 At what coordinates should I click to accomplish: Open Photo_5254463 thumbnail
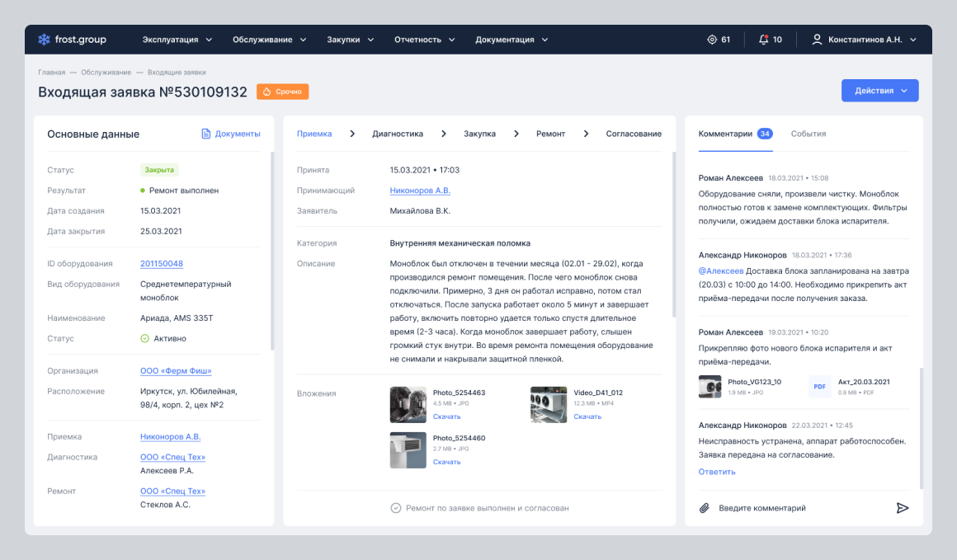coord(408,404)
